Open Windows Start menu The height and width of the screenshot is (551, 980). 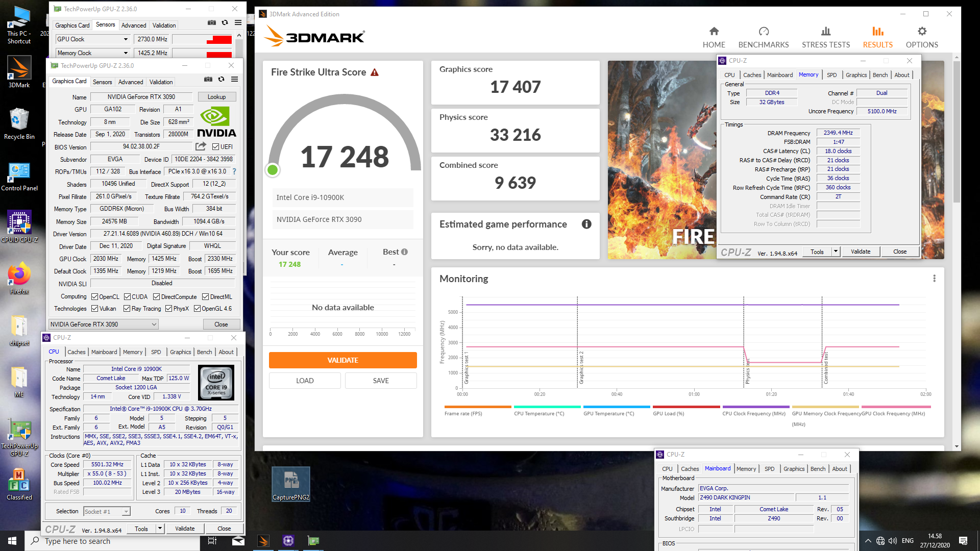(x=12, y=541)
